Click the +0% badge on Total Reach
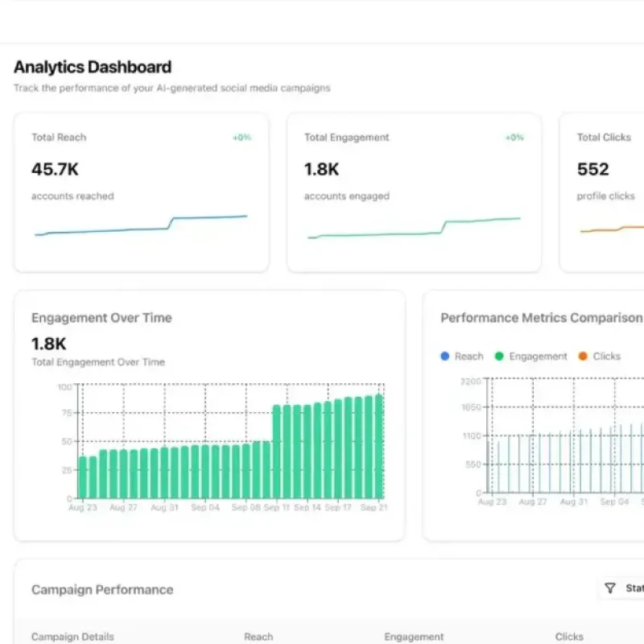Image resolution: width=644 pixels, height=644 pixels. pyautogui.click(x=242, y=137)
